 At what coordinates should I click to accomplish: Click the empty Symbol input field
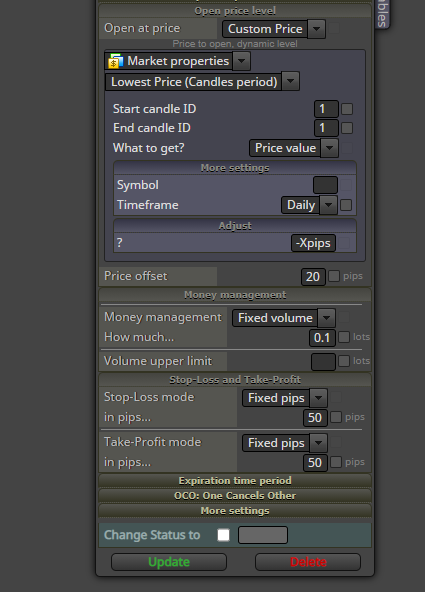(x=325, y=185)
